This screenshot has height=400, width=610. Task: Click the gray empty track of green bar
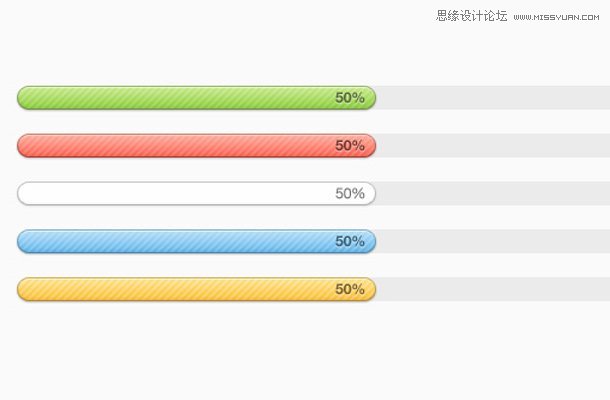[x=493, y=98]
